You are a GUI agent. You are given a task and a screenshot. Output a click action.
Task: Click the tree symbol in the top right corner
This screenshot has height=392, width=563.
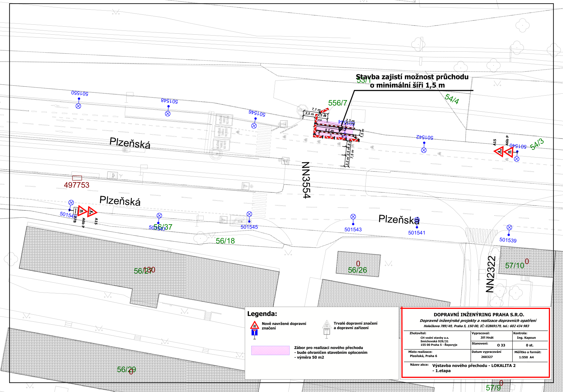point(523,26)
